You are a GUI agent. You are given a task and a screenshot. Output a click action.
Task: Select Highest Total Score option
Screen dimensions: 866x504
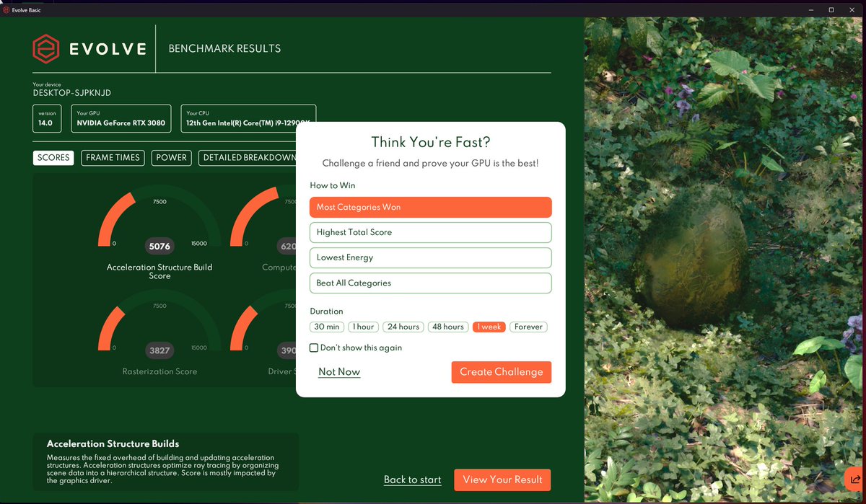coord(431,232)
